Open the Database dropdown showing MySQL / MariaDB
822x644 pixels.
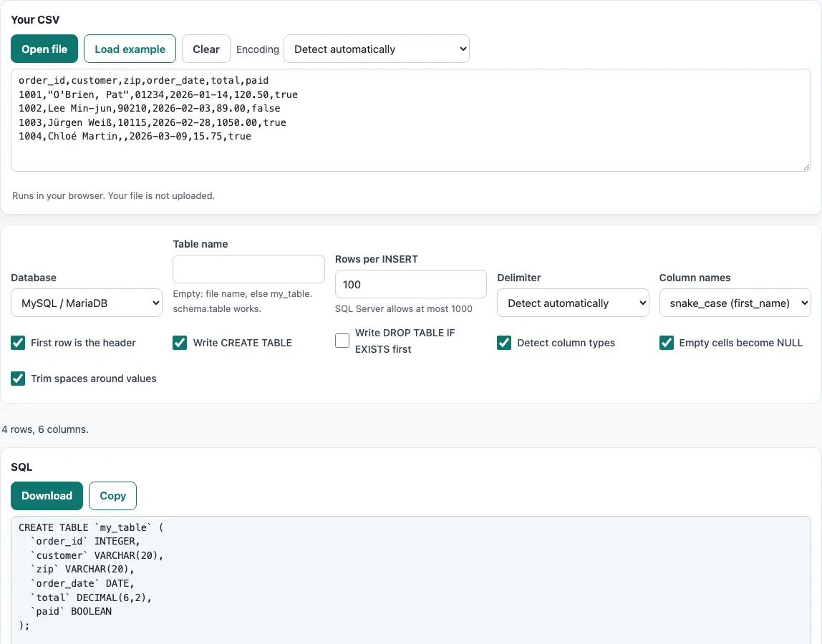(87, 303)
